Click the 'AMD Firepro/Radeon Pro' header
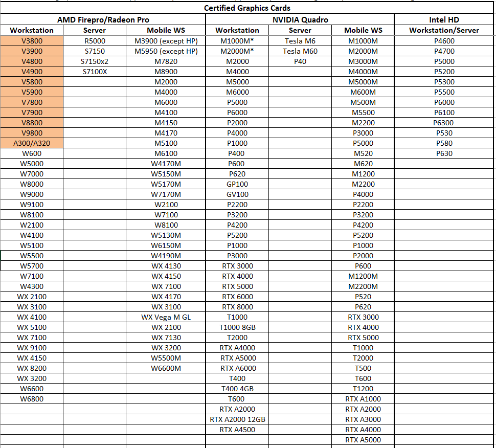 (103, 19)
